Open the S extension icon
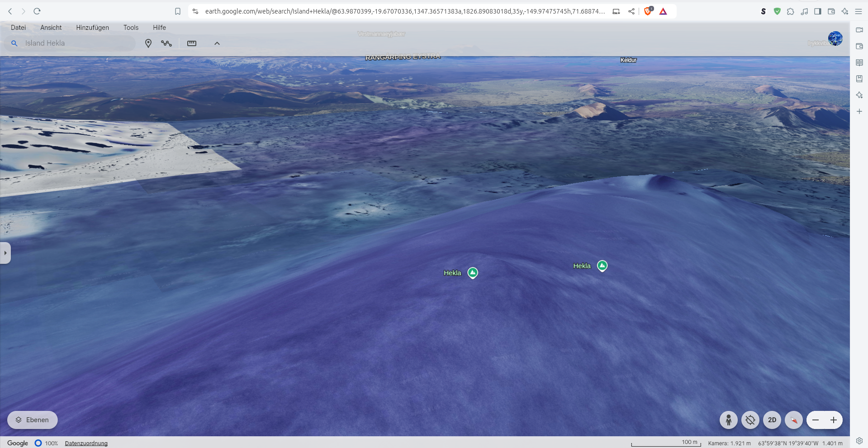The image size is (868, 448). (x=764, y=11)
